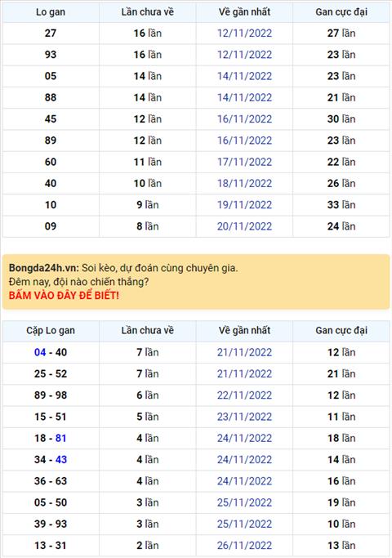Select pair 36 - 63
Screen dimensions: 392x558
pos(51,481)
